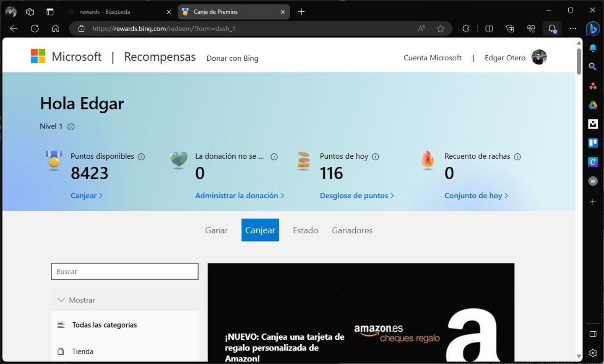Open the Collections icon

(510, 28)
